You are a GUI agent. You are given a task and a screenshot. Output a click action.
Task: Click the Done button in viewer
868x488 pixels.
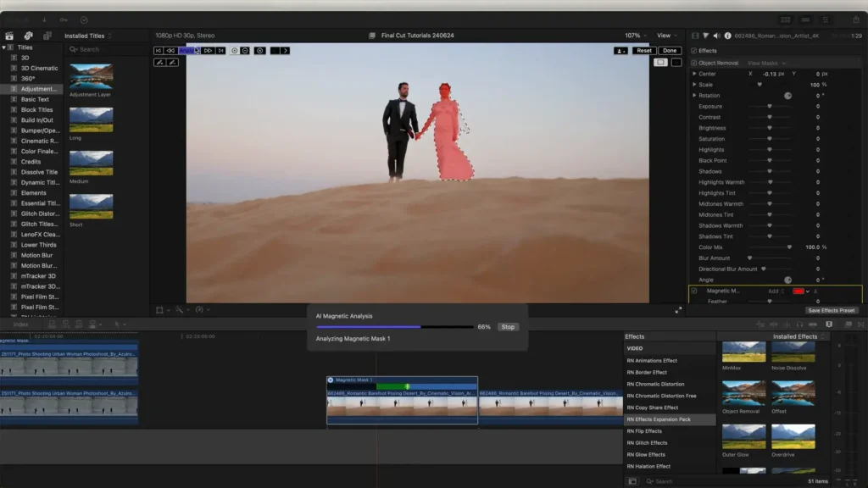[670, 50]
